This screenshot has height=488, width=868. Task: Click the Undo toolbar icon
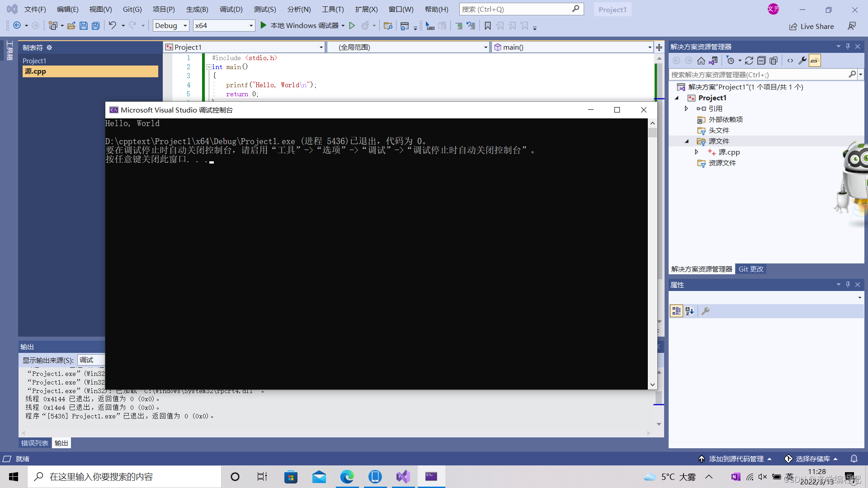click(112, 26)
